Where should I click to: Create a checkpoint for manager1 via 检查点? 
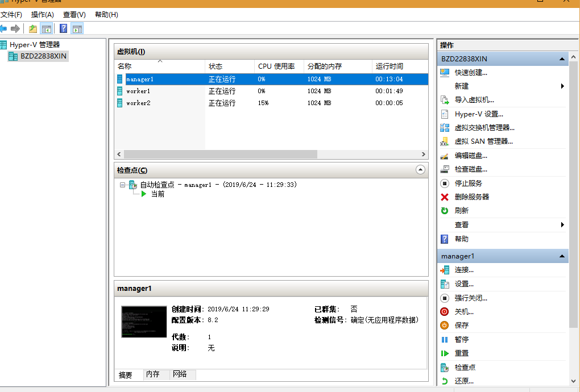(x=461, y=367)
